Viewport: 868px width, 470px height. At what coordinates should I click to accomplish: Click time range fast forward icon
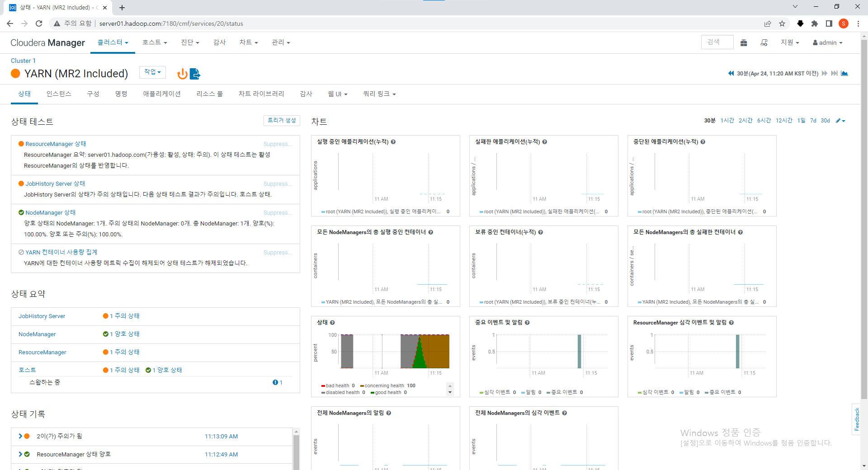click(825, 73)
